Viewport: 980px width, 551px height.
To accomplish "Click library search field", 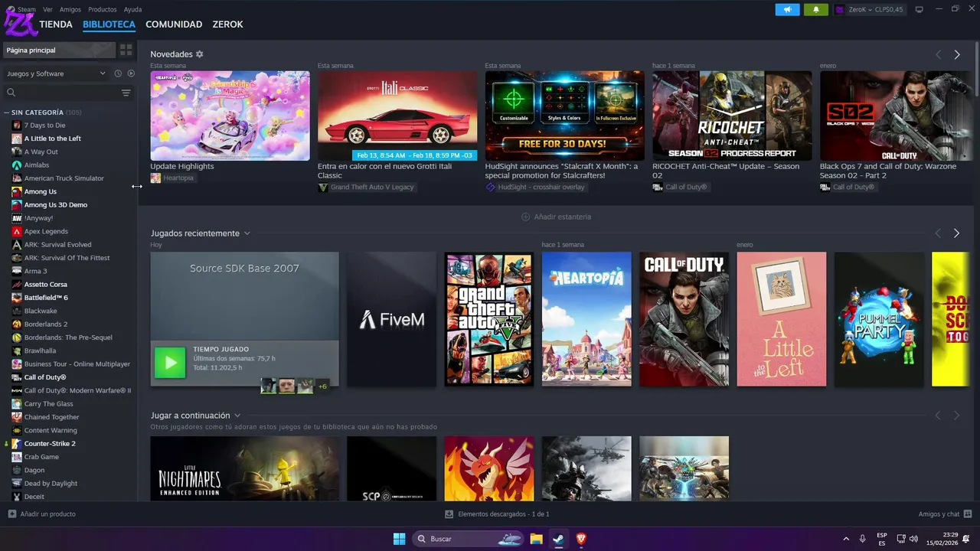I will pos(61,93).
